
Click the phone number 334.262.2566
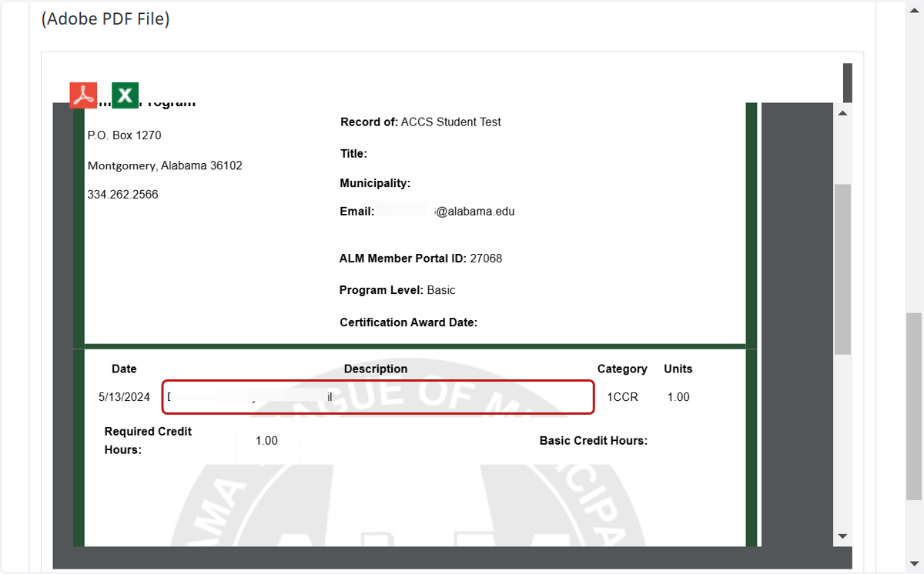pos(123,195)
